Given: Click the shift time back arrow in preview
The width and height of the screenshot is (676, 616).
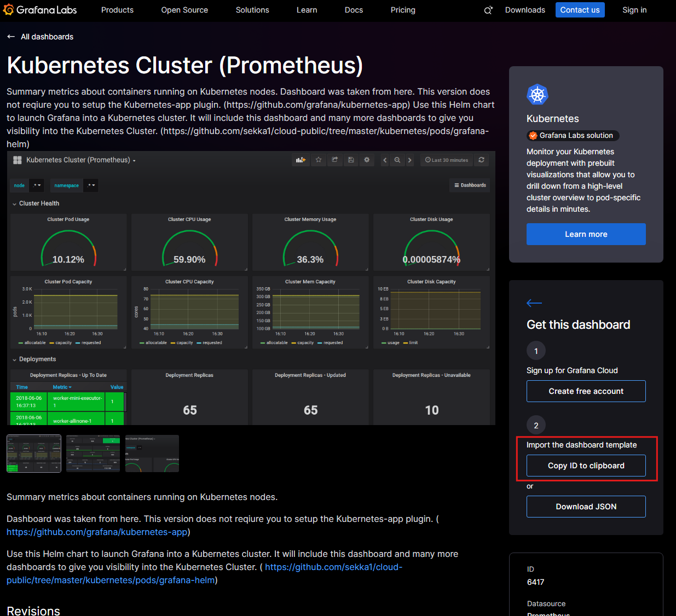Looking at the screenshot, I should pos(385,160).
